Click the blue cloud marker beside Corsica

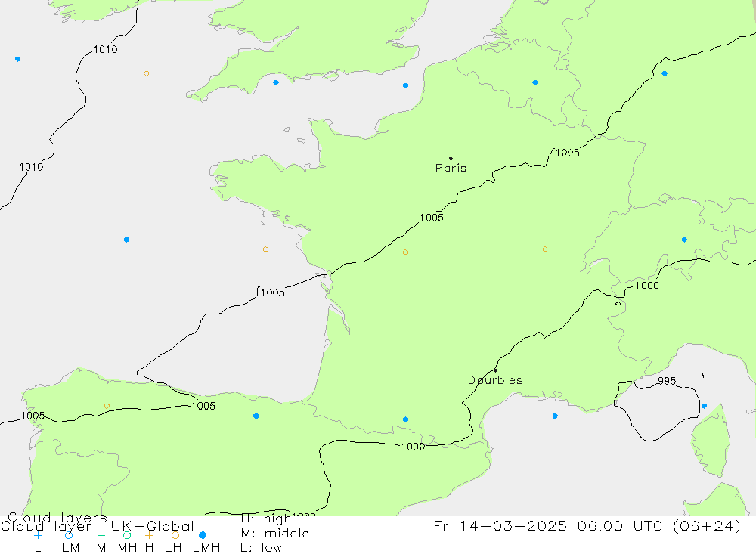(704, 406)
